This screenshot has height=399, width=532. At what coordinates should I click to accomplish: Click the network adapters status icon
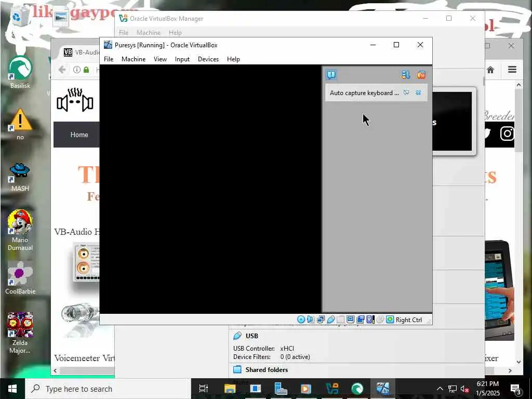tap(321, 320)
